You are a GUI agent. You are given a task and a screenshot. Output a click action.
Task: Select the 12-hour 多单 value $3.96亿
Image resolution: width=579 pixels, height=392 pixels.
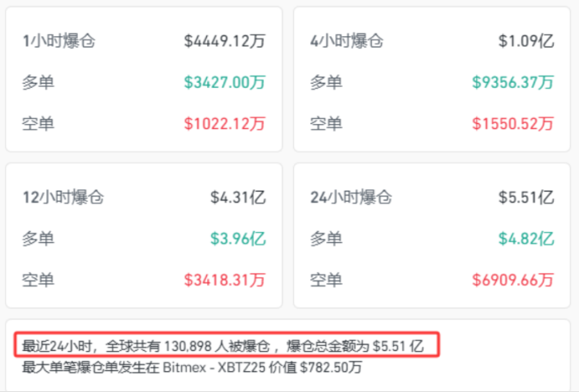pyautogui.click(x=238, y=239)
